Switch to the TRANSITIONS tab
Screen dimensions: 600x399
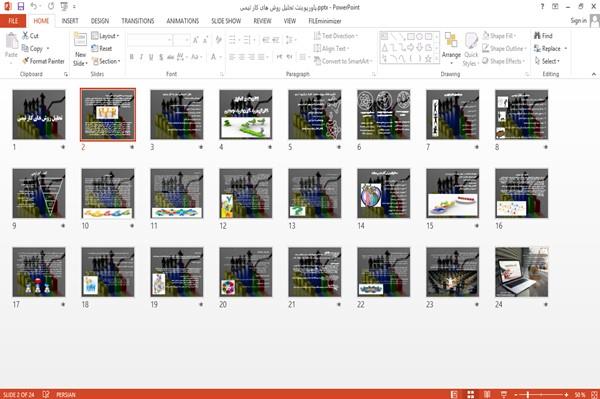click(138, 21)
